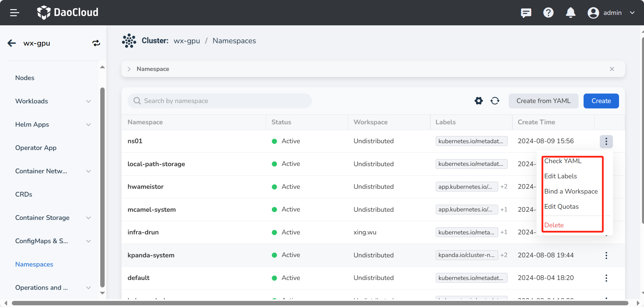The image size is (644, 307).
Task: Click the switch cluster icon beside wx-gpu
Action: point(96,43)
